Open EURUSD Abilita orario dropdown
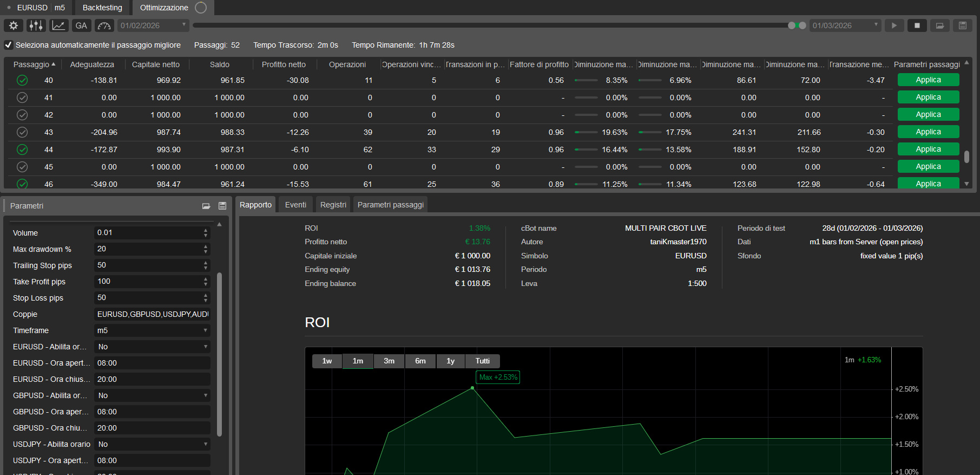Image resolution: width=980 pixels, height=475 pixels. tap(152, 347)
